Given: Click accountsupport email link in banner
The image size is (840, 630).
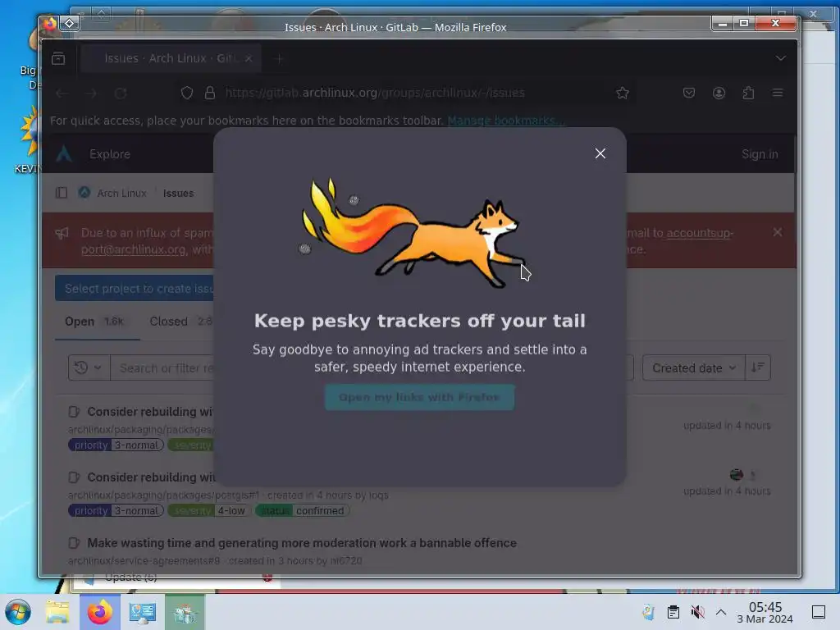Looking at the screenshot, I should (x=699, y=233).
